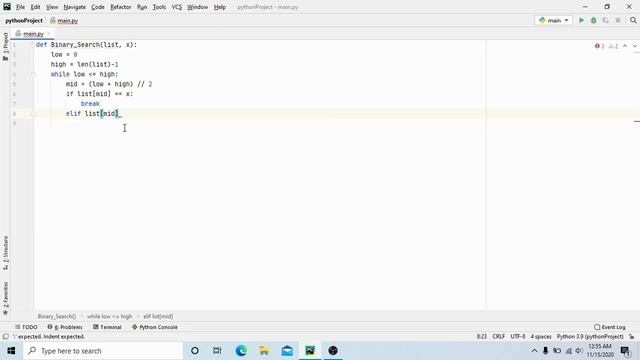Screen dimensions: 640x360
Task: Open the Project tool window sidebar
Action: click(5, 47)
